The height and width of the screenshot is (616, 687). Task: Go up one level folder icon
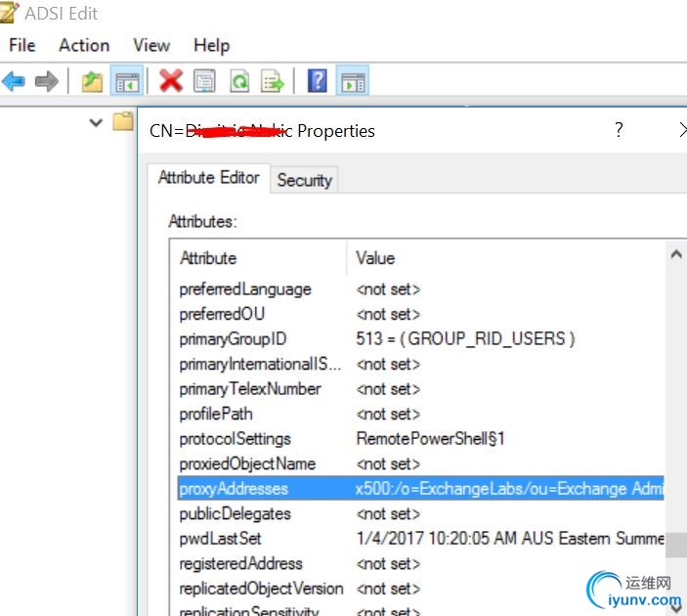tap(92, 81)
